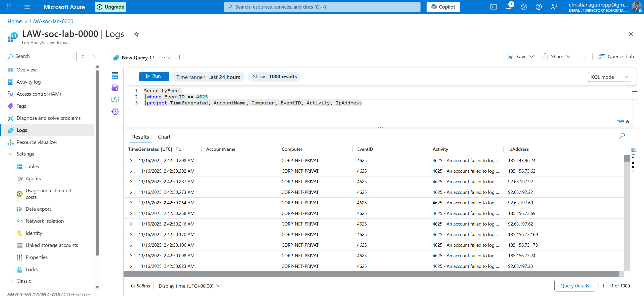Open the KQL mode dropdown
Image resolution: width=644 pixels, height=296 pixels.
coord(609,77)
